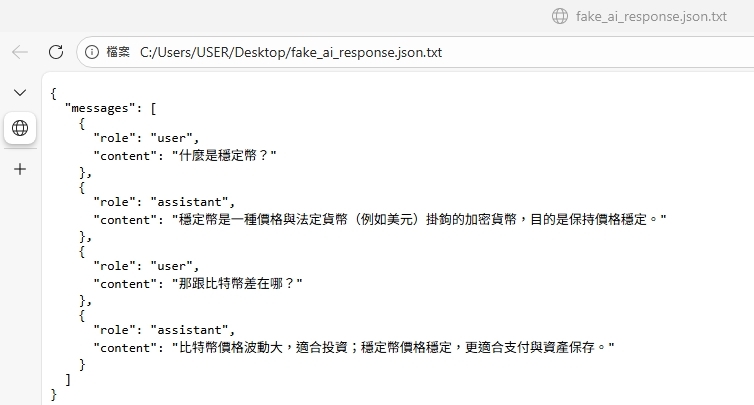
Task: Click the first "role": "assistant" line
Action: [x=164, y=202]
